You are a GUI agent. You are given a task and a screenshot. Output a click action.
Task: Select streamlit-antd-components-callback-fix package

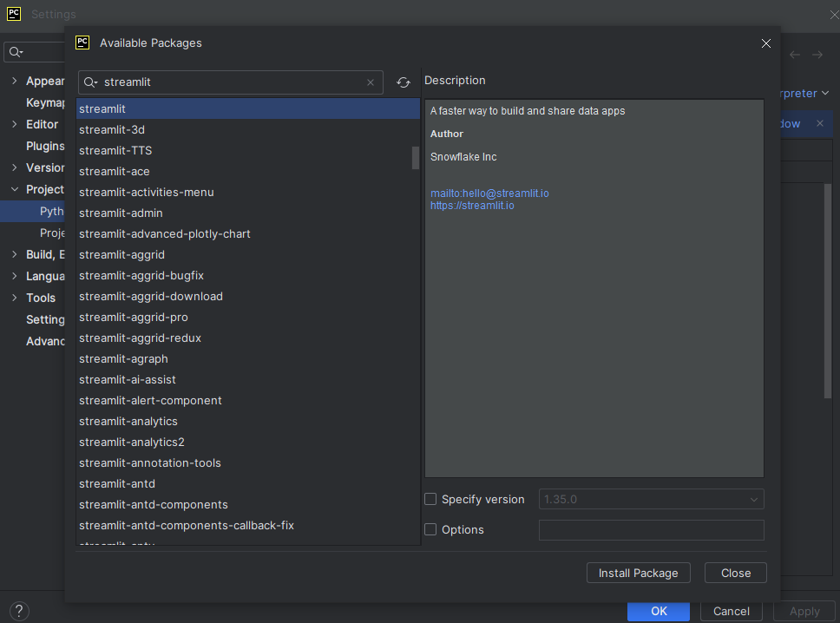pos(248,526)
